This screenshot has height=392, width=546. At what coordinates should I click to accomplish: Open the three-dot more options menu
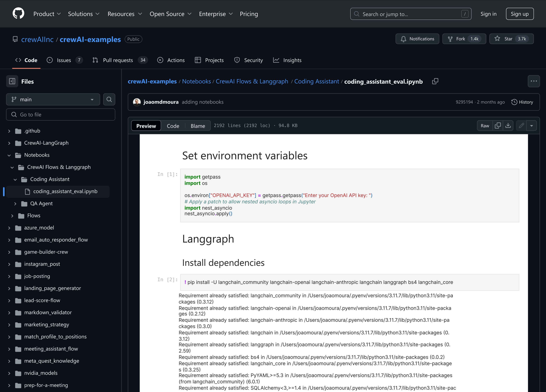coord(534,81)
